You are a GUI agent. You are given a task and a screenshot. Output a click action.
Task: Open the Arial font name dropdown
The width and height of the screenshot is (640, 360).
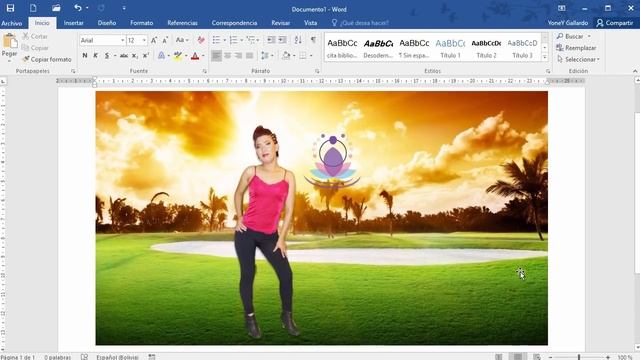point(122,40)
